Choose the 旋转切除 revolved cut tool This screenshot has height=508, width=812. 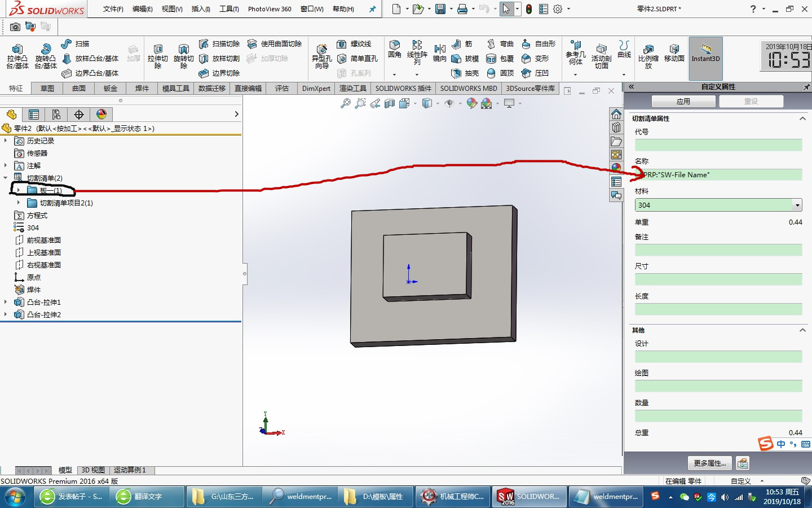coord(184,56)
